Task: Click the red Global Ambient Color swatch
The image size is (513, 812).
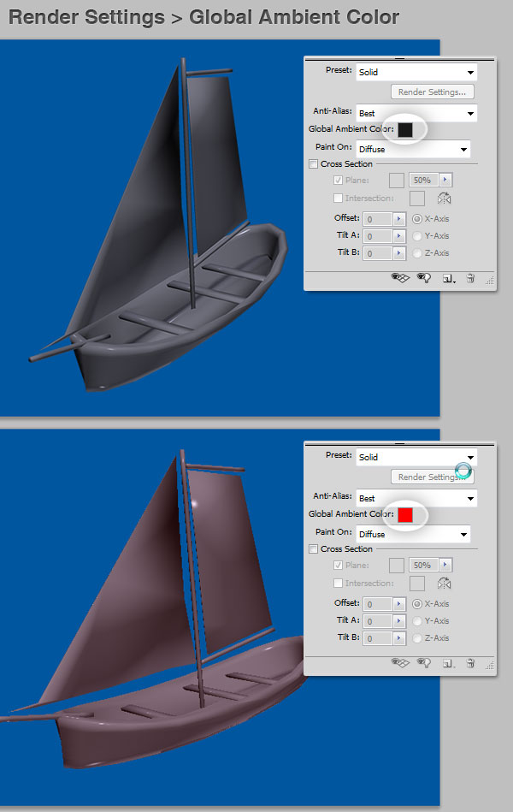Action: coord(405,515)
